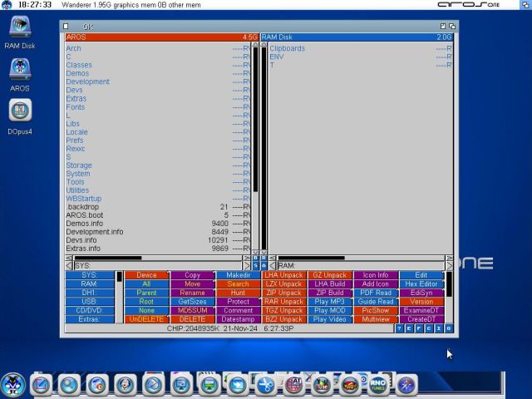Click the screen depth gadget at top right
This screenshot has height=399, width=532.
[x=525, y=5]
